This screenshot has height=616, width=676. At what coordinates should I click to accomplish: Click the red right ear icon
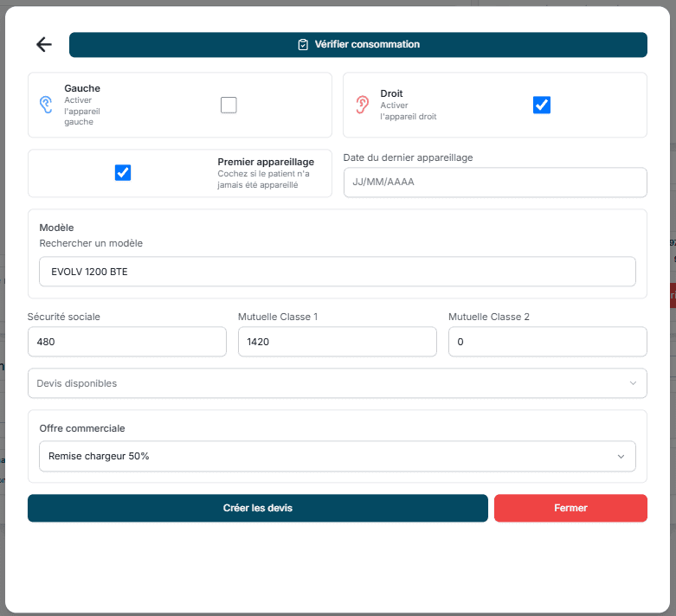(362, 105)
